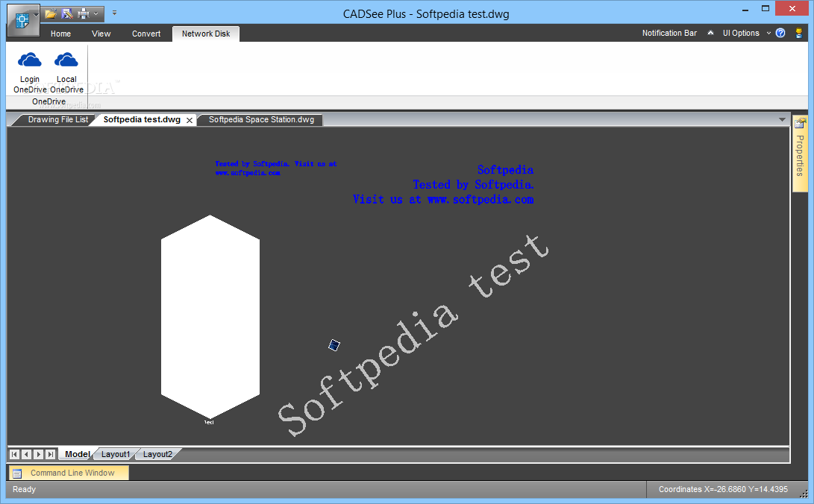The height and width of the screenshot is (504, 814).
Task: Toggle the Notification Bar option
Action: [669, 33]
